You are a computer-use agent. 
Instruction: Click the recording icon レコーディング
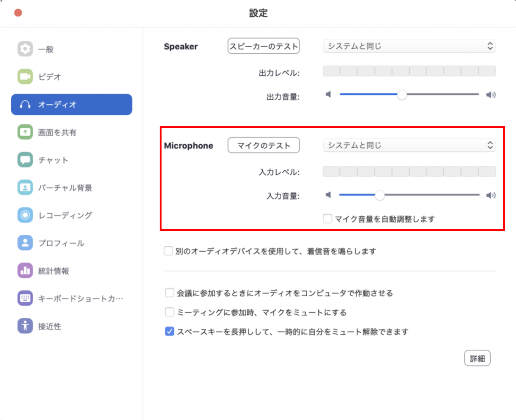(x=25, y=215)
